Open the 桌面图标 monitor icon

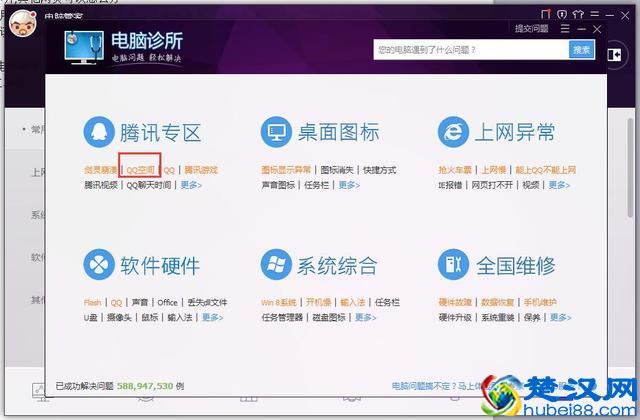(276, 132)
